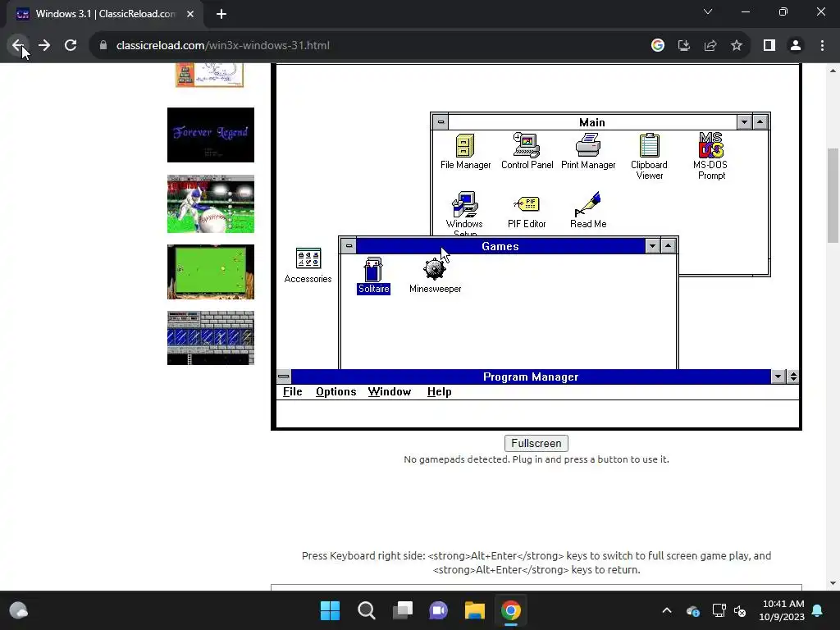Open the notifications bell
Viewport: 840px width, 630px height.
pos(818,610)
